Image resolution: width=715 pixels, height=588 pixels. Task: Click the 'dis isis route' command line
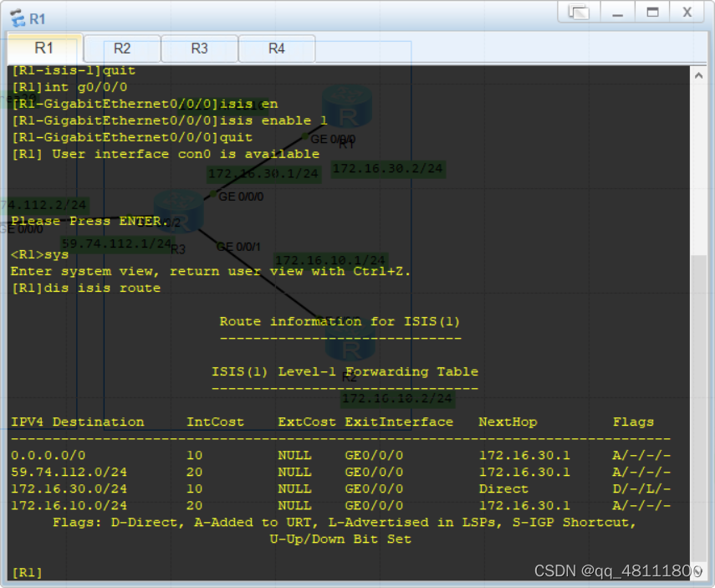pos(85,288)
